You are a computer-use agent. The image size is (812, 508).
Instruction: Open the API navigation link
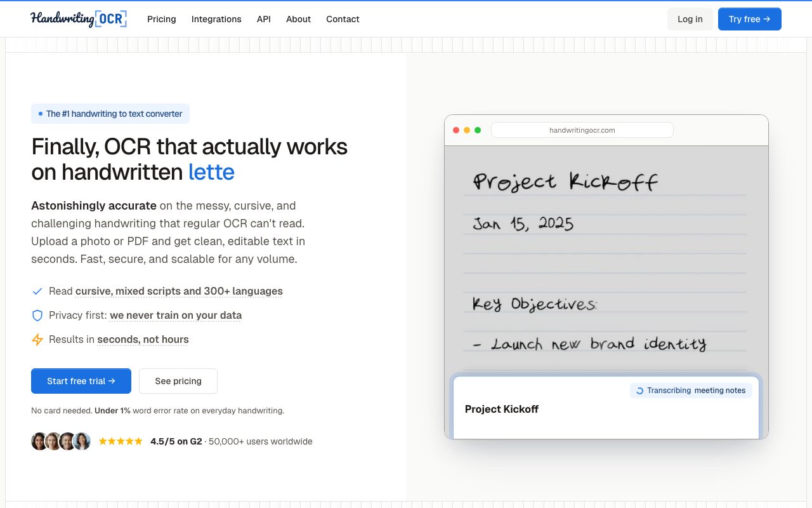(x=264, y=19)
